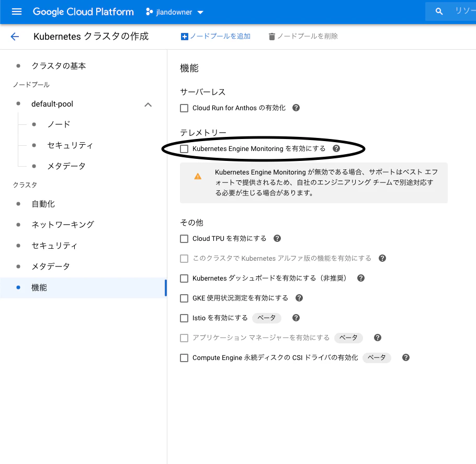Open help icon next to Istio beta
476x464 pixels.
[296, 318]
